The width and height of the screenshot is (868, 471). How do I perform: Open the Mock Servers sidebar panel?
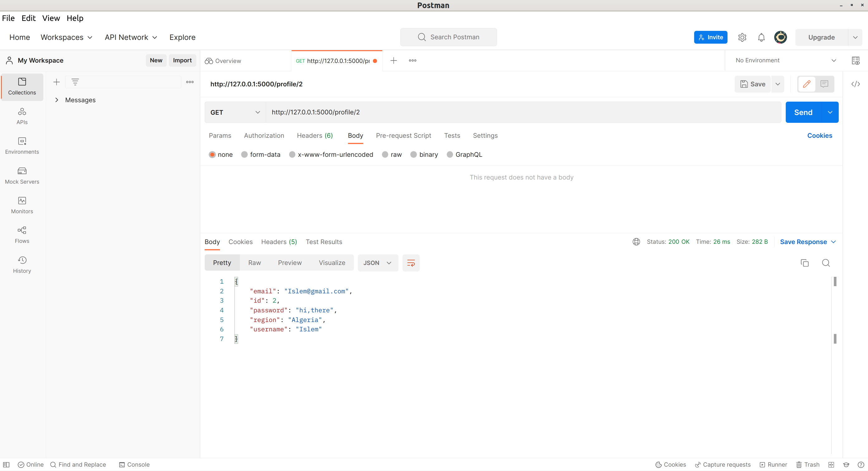point(22,175)
